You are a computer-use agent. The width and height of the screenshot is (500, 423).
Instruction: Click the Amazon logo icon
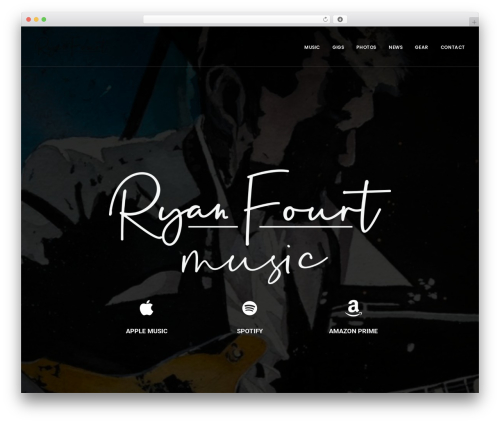pos(353,308)
